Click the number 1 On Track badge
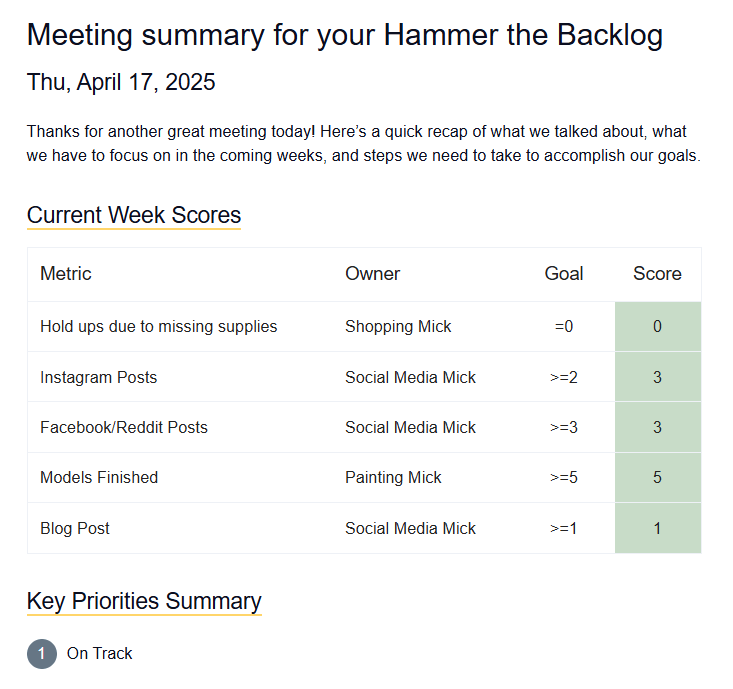This screenshot has height=689, width=733. pos(41,654)
